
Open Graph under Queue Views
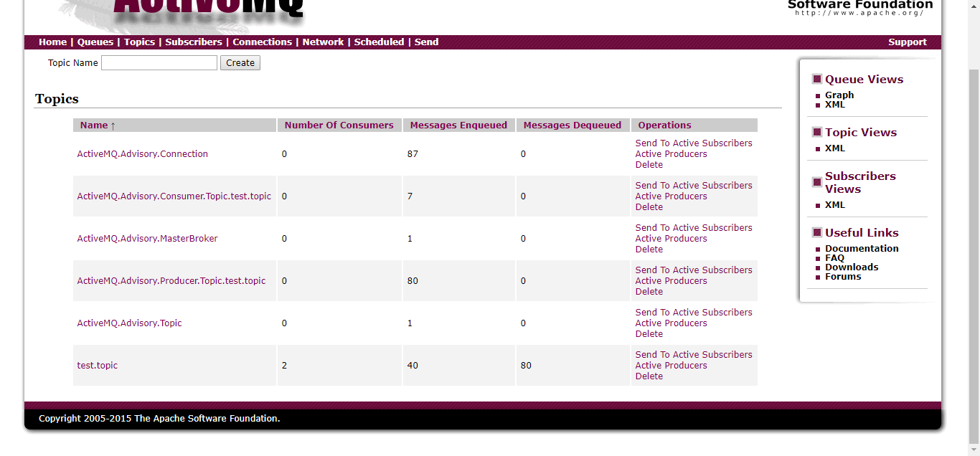839,95
